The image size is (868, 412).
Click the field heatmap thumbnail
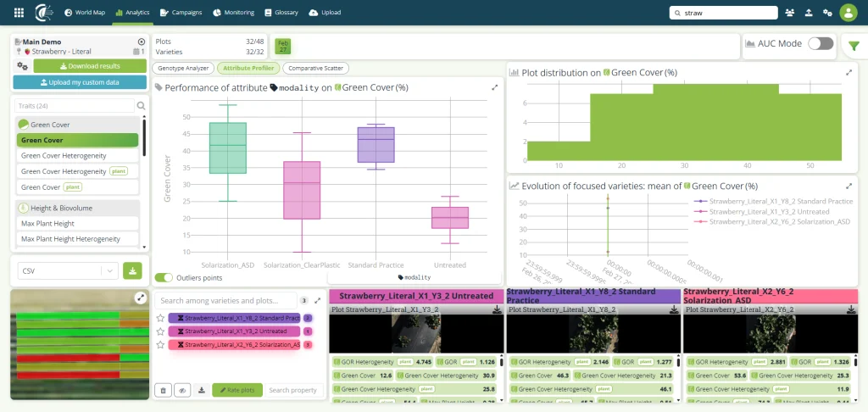pyautogui.click(x=80, y=344)
